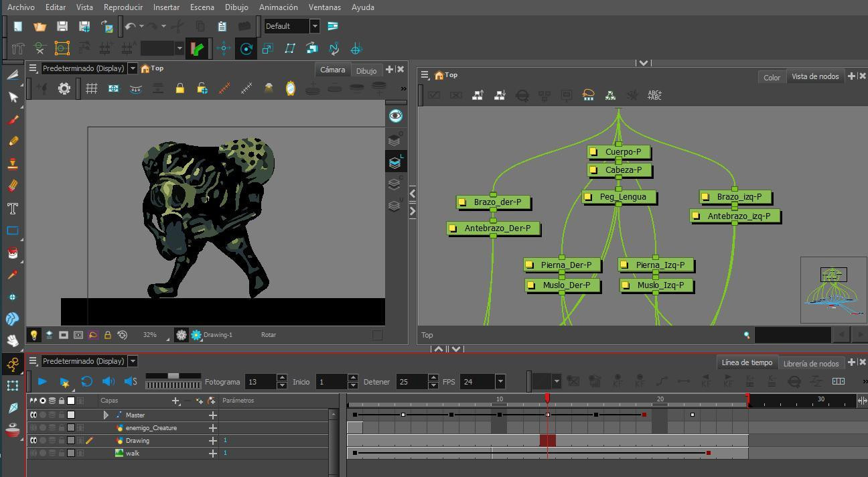This screenshot has height=477, width=868.
Task: Click the light bulb icon below Camera view
Action: (33, 334)
